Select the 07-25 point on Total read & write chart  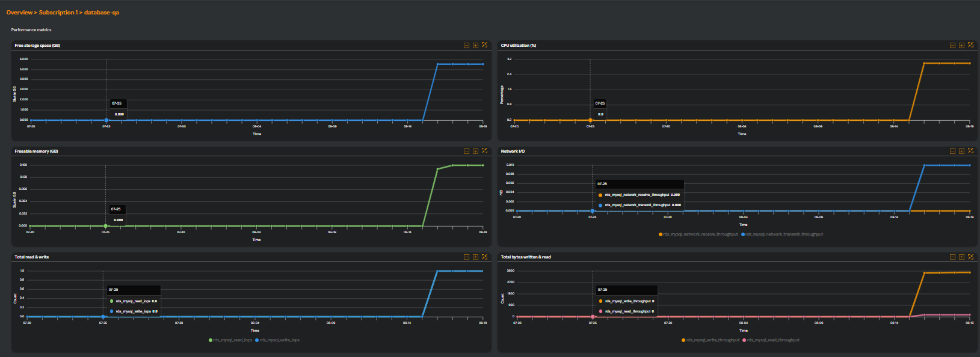coord(103,317)
